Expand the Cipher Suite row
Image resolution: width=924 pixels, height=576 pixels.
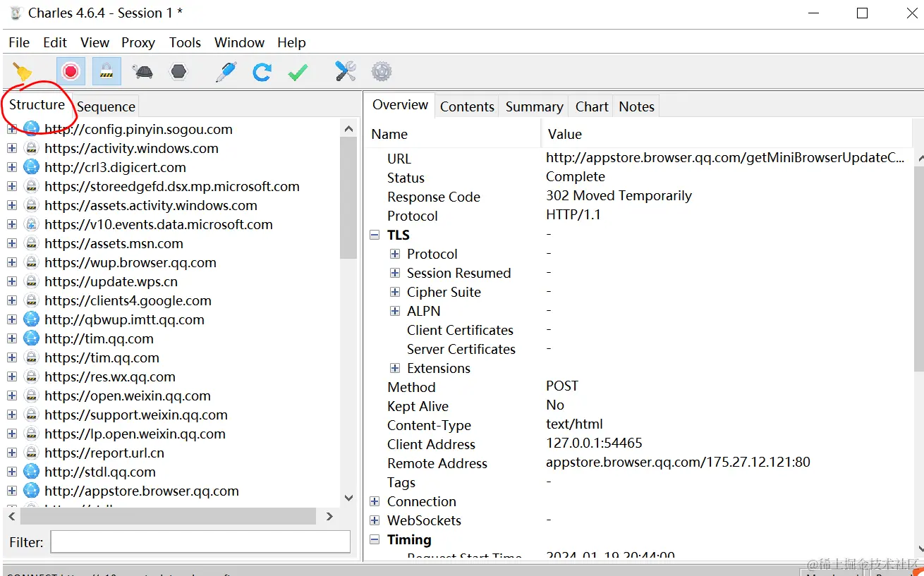(x=395, y=292)
